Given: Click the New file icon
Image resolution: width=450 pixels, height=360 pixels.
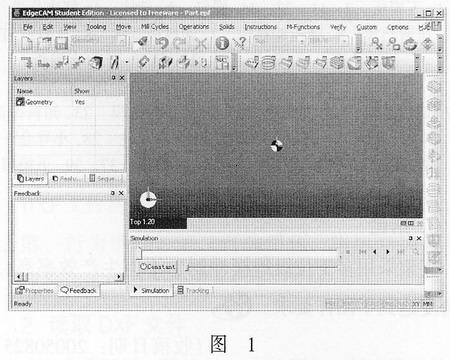Looking at the screenshot, I should [x=27, y=43].
